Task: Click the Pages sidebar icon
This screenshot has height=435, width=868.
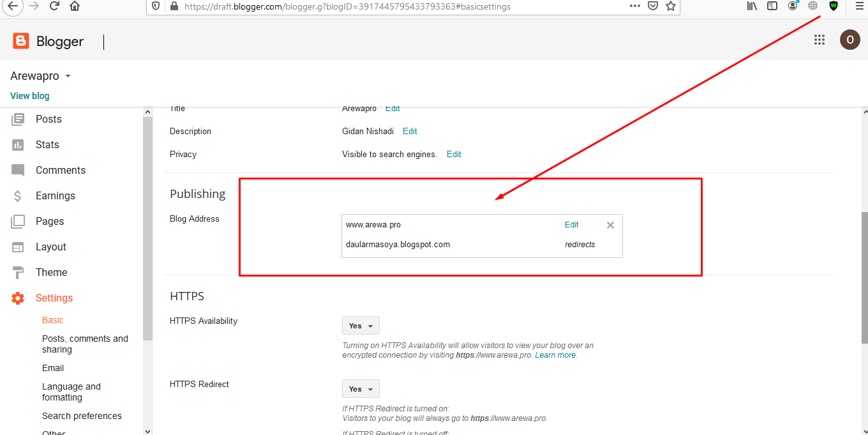Action: coord(18,222)
